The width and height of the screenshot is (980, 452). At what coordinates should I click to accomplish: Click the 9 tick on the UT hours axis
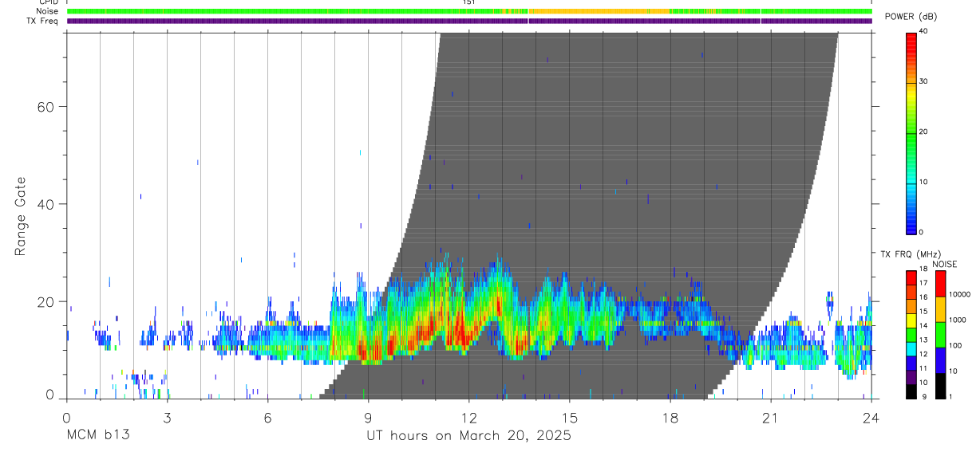coord(368,417)
